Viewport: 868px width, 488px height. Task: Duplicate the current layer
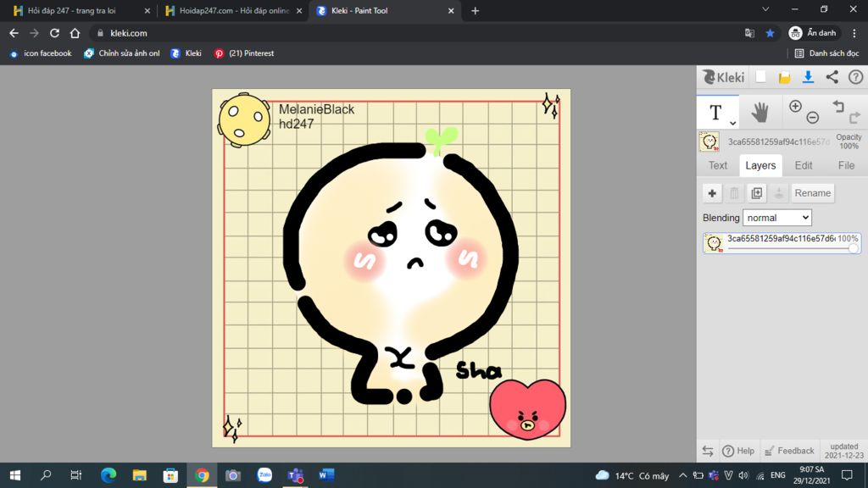click(756, 193)
